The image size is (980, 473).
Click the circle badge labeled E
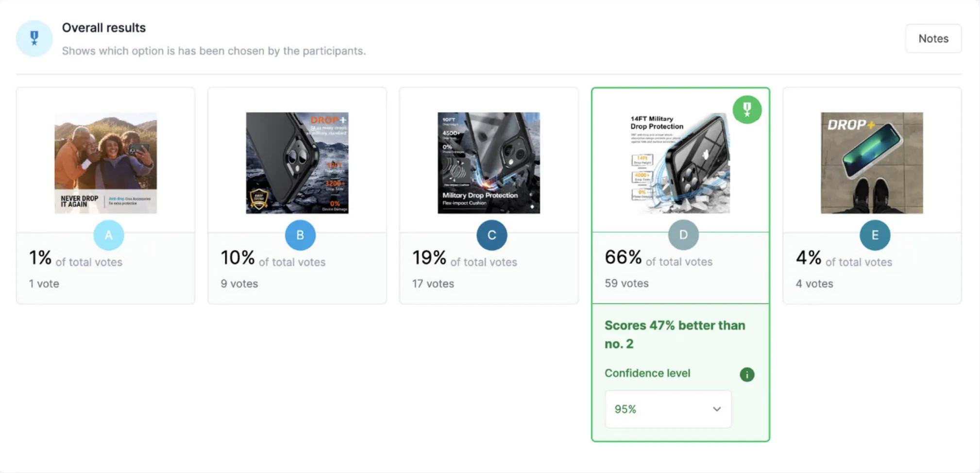(875, 235)
